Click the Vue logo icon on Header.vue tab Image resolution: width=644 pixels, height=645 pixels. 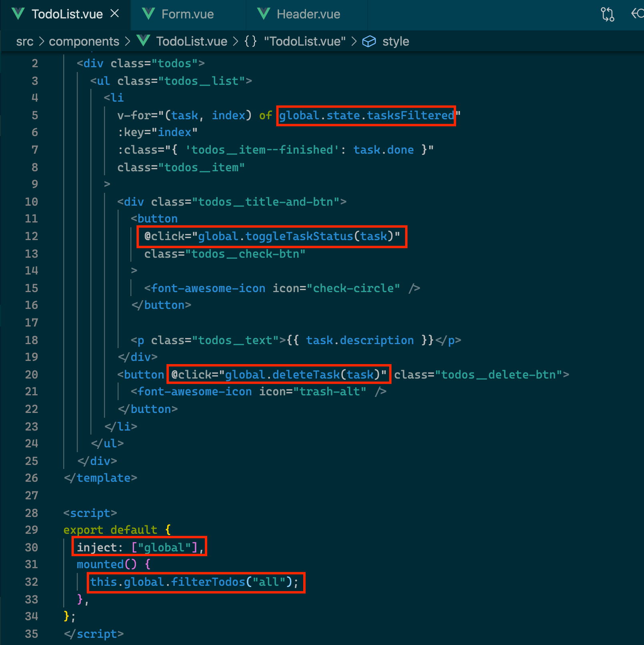pyautogui.click(x=264, y=14)
